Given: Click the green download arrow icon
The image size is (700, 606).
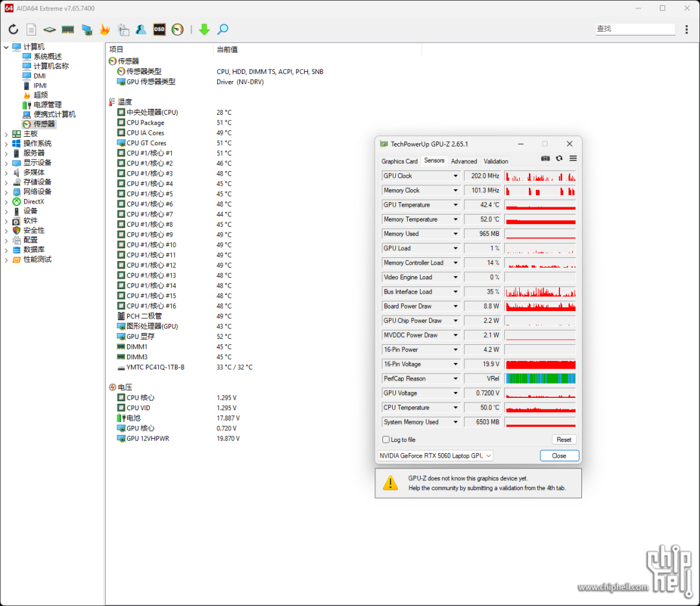Looking at the screenshot, I should tap(204, 29).
